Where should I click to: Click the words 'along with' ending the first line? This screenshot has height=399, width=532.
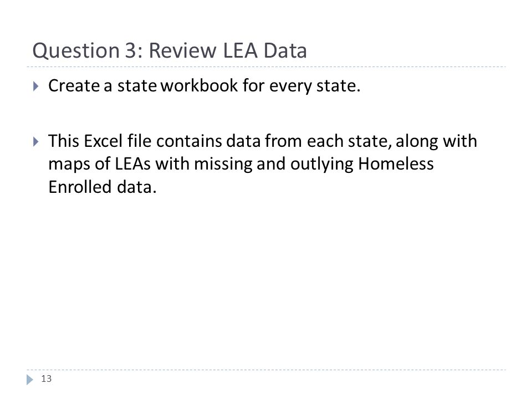436,141
